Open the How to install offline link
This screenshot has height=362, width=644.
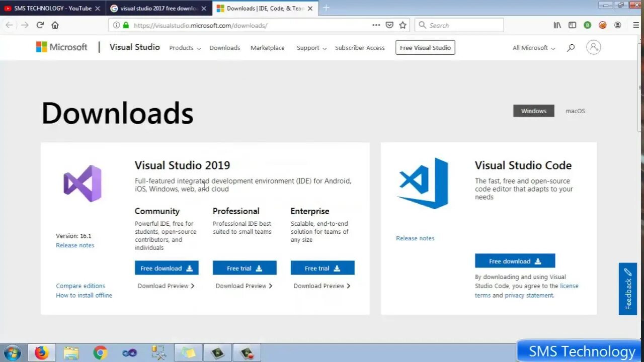pyautogui.click(x=84, y=295)
